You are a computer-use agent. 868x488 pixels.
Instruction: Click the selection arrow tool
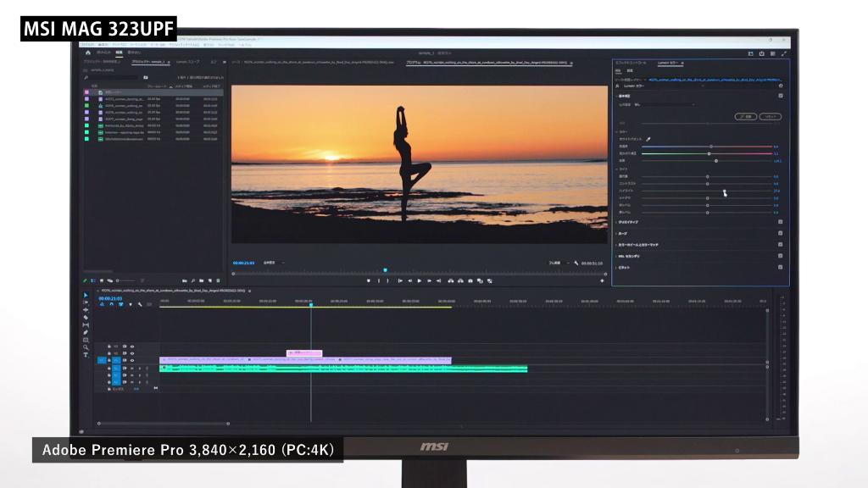[86, 296]
